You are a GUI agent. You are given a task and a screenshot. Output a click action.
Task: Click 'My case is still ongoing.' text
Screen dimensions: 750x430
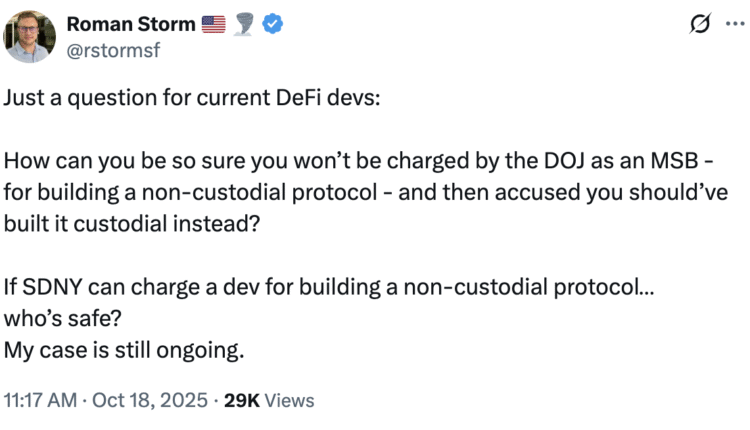pyautogui.click(x=124, y=350)
